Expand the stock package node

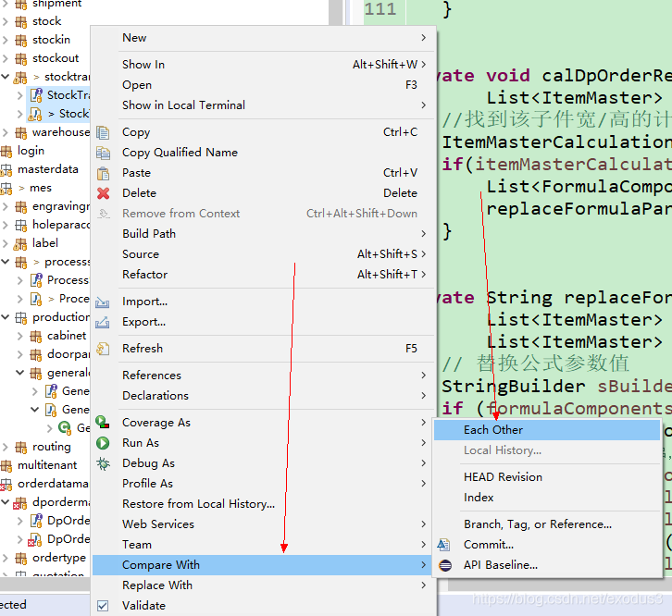tap(6, 21)
